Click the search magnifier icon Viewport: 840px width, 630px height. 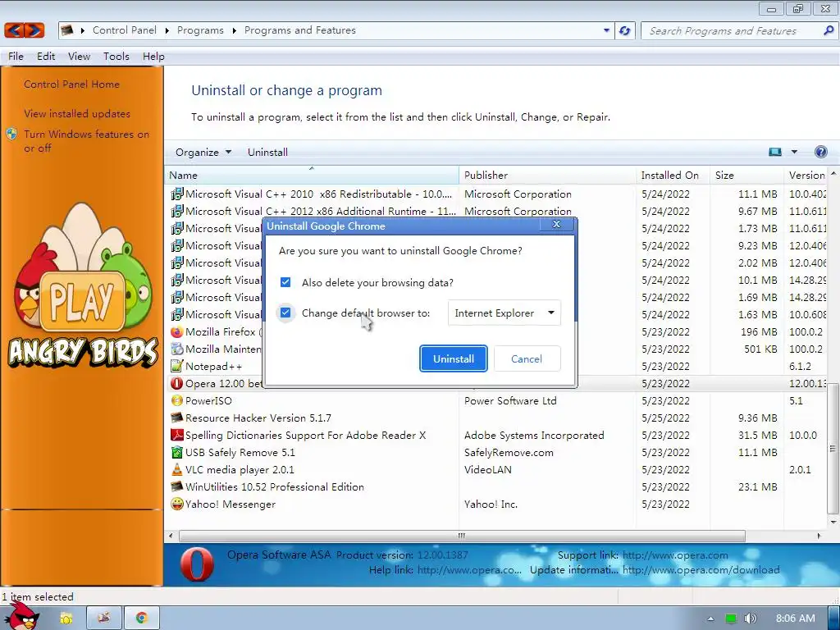click(x=829, y=30)
